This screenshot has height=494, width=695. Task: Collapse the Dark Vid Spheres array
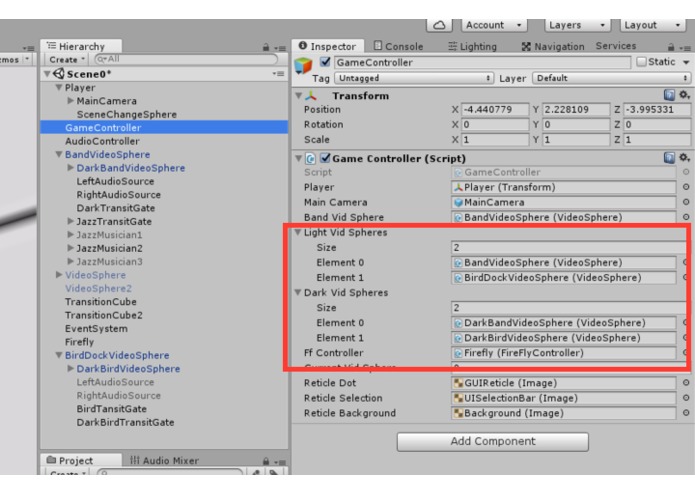click(298, 292)
